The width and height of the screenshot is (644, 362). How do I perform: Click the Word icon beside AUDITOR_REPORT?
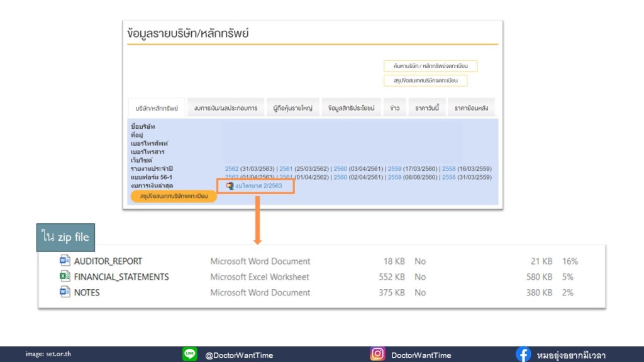pos(65,261)
